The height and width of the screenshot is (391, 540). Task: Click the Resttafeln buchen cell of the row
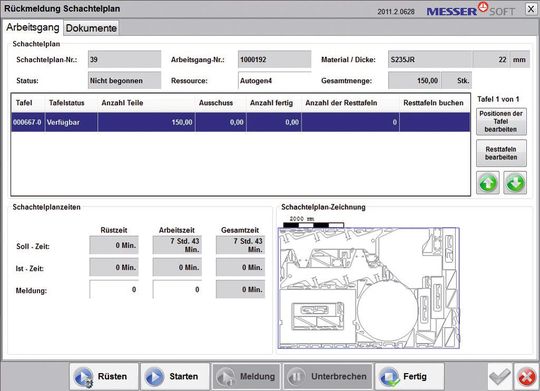pyautogui.click(x=435, y=122)
